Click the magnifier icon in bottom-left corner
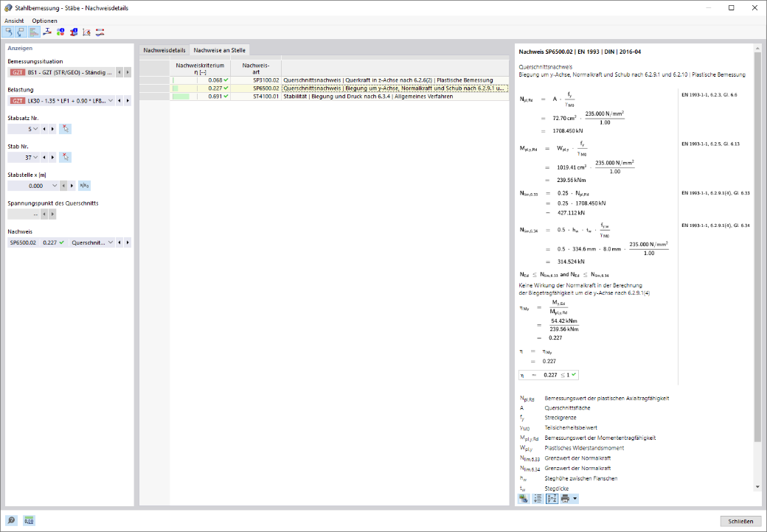The height and width of the screenshot is (532, 767). click(x=11, y=521)
